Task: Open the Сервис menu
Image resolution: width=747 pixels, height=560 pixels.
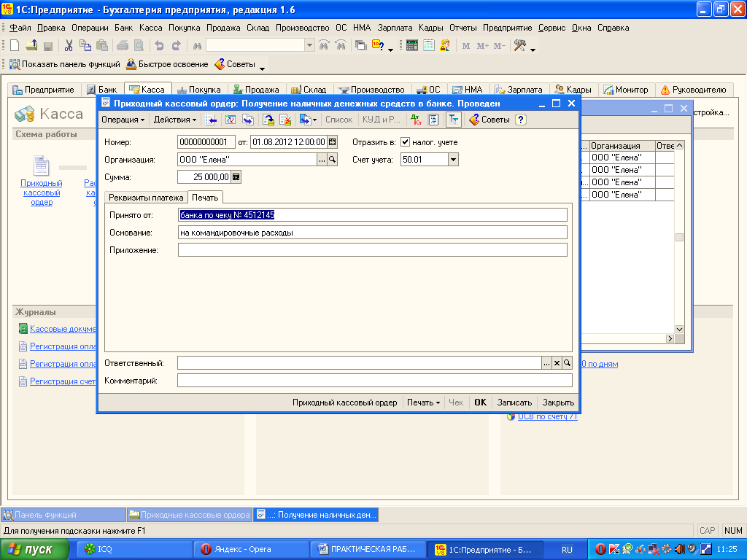Action: 551,28
